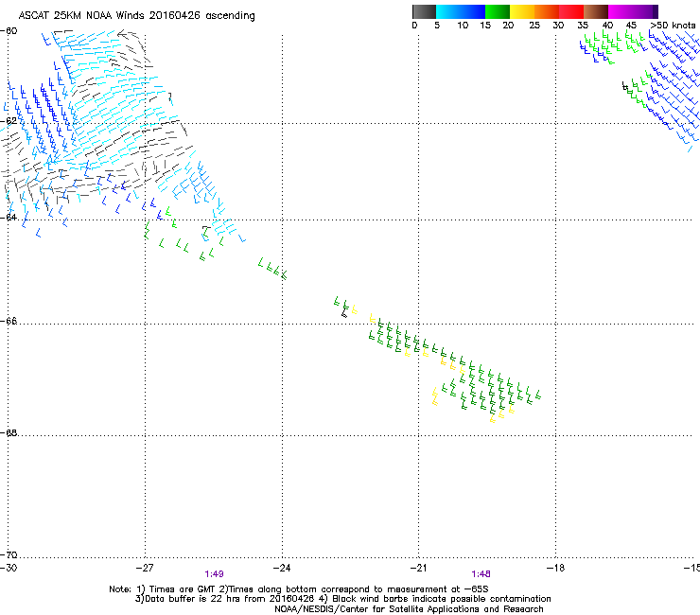This screenshot has height=615, width=700.
Task: Click the legend number 20 label
Action: [508, 26]
